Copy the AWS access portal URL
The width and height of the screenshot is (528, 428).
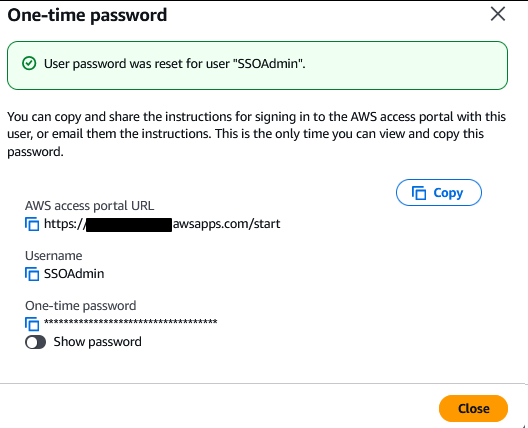click(32, 224)
